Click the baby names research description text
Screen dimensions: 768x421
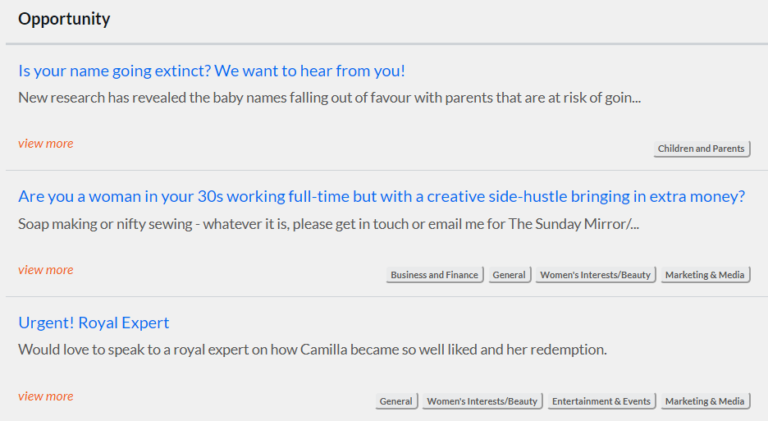point(328,98)
